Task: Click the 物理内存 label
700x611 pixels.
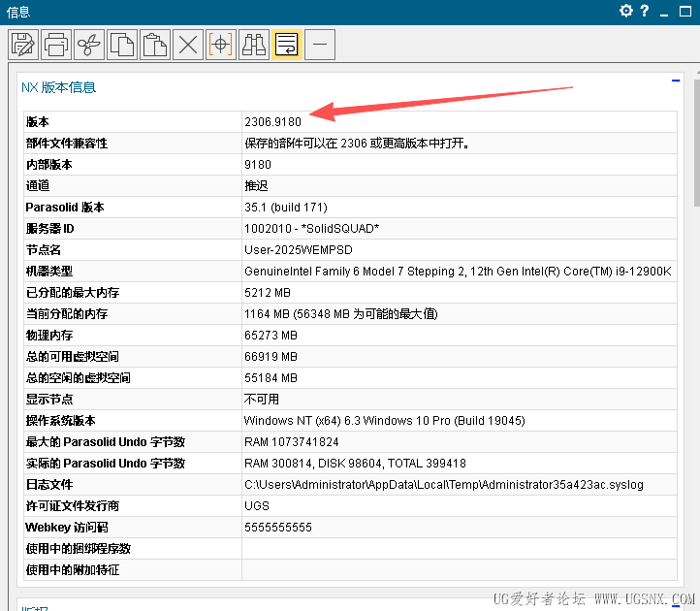Action: coord(49,336)
